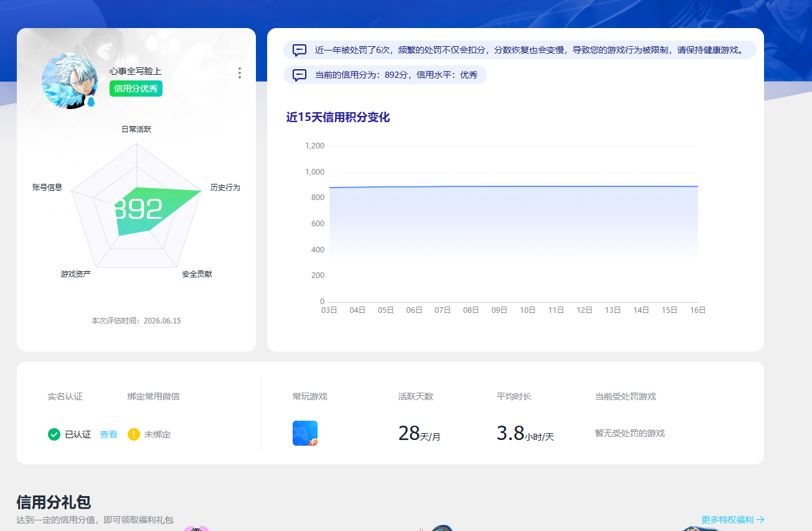
Task: Click the 暂无受处罚的游戏 text
Action: point(630,433)
